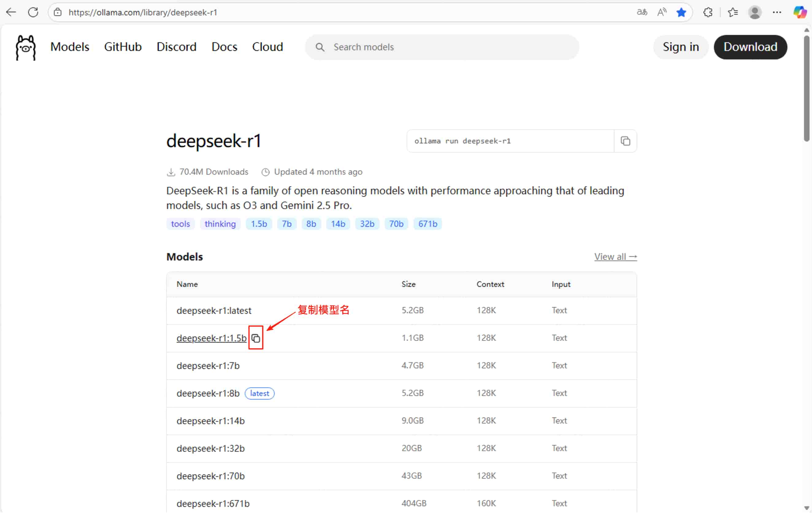Viewport: 812px width, 513px height.
Task: Copy the deepseek-r1:1.5b model name
Action: pyautogui.click(x=256, y=338)
